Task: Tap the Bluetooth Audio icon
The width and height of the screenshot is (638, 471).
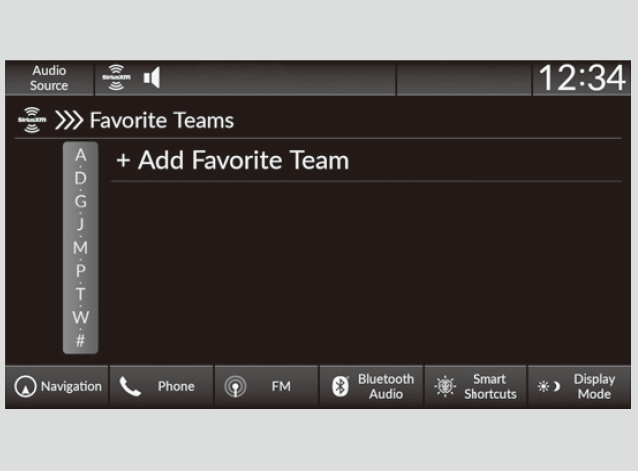Action: pyautogui.click(x=340, y=387)
